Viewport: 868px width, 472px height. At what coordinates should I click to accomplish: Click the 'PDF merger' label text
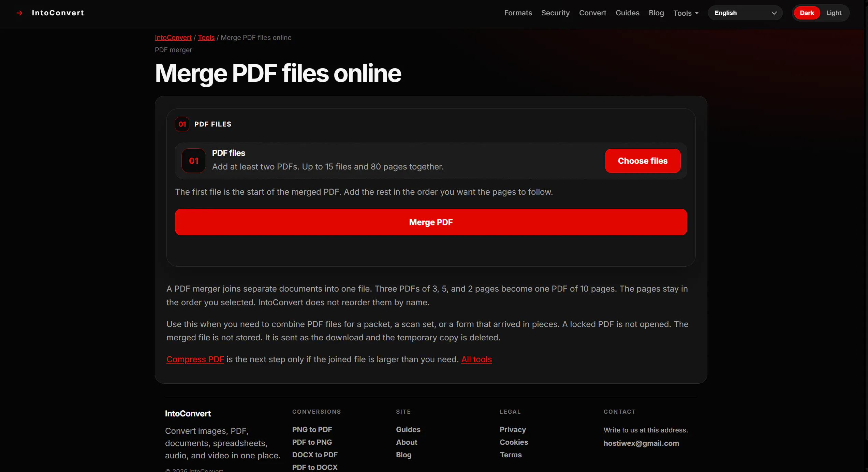pyautogui.click(x=173, y=50)
